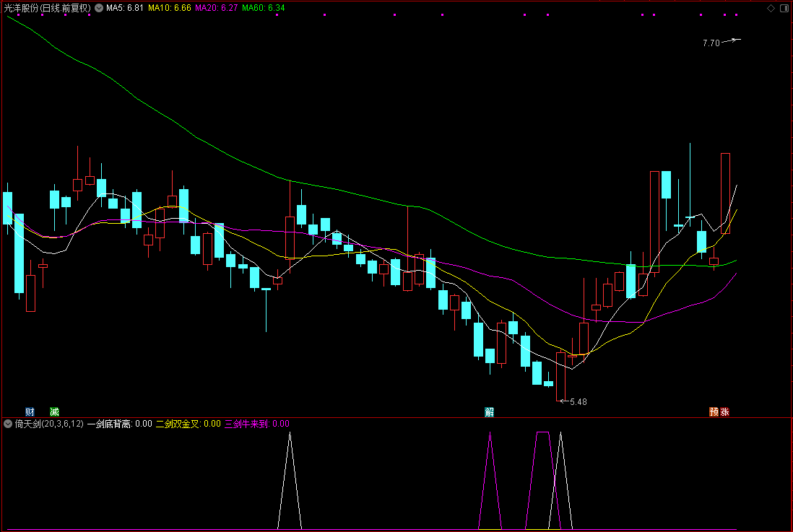Click the blue 财 financial event marker
Viewport: 793px width, 532px height.
pyautogui.click(x=30, y=411)
